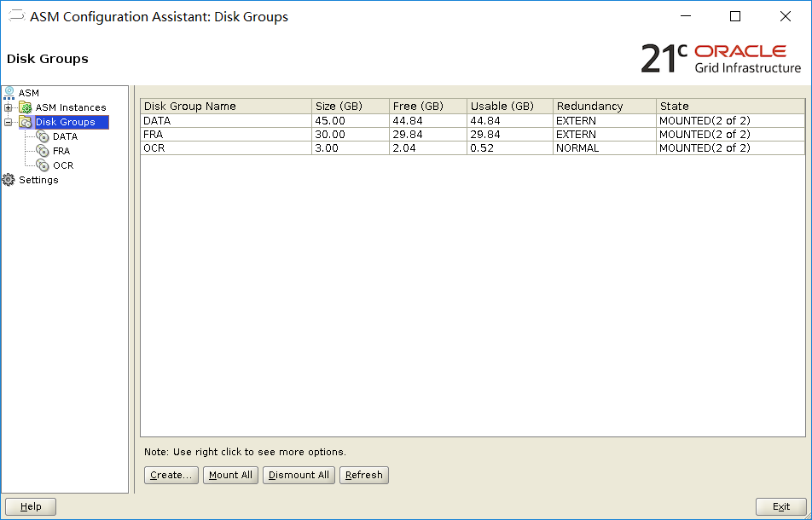Expand the ASM Instances tree node

click(x=8, y=107)
